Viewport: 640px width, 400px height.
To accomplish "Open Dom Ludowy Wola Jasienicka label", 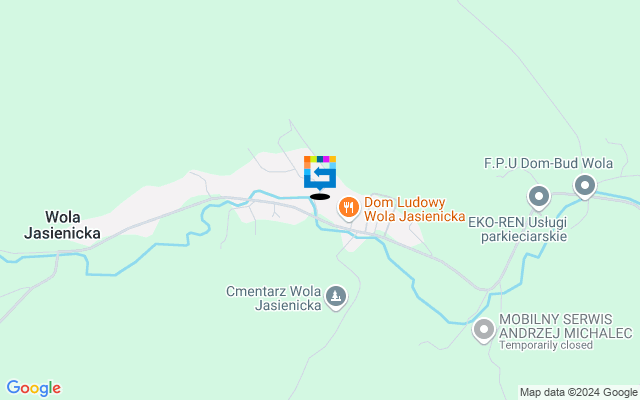I will click(414, 209).
